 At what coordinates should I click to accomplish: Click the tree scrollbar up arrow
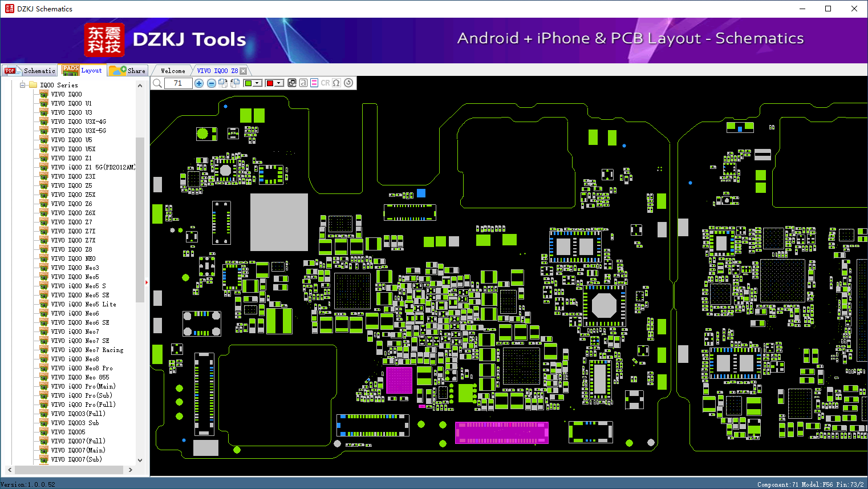140,86
